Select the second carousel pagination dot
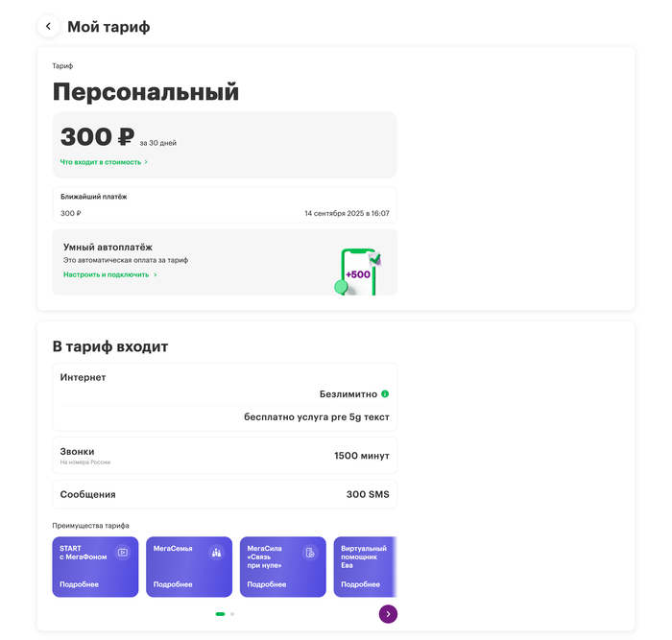 click(232, 614)
